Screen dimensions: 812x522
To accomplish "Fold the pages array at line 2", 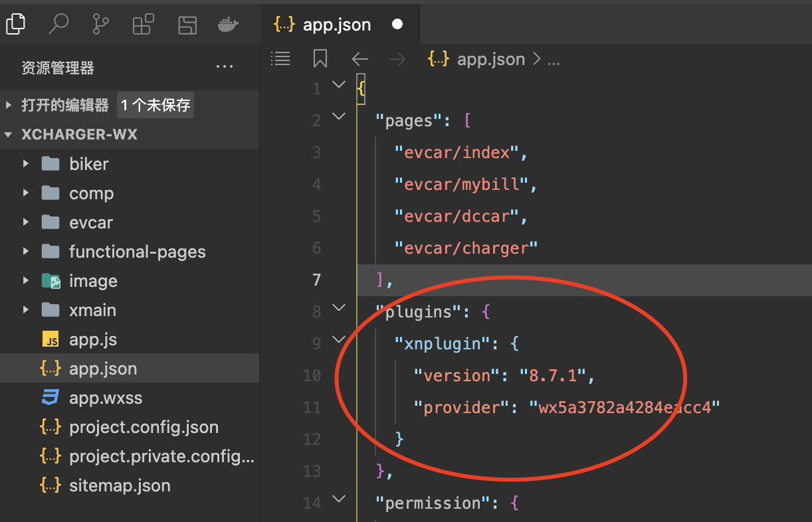I will point(339,117).
